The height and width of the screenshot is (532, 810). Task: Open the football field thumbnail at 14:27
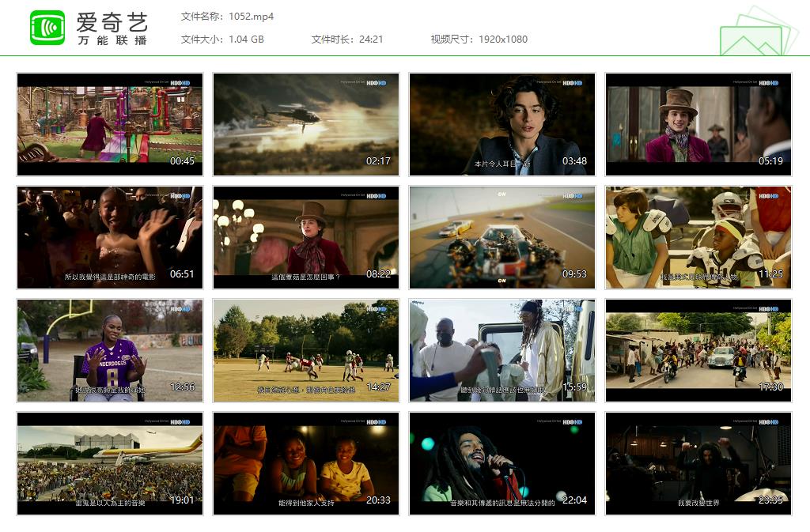(306, 350)
